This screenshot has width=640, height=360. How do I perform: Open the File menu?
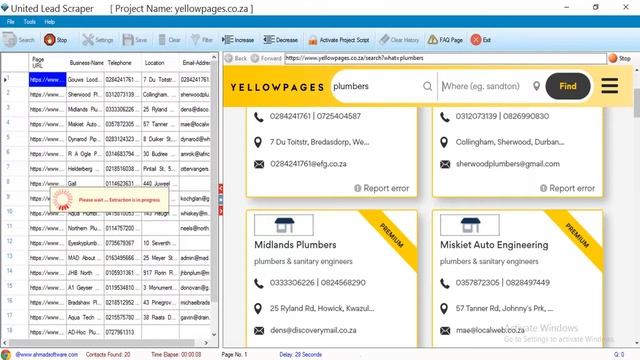[11, 22]
